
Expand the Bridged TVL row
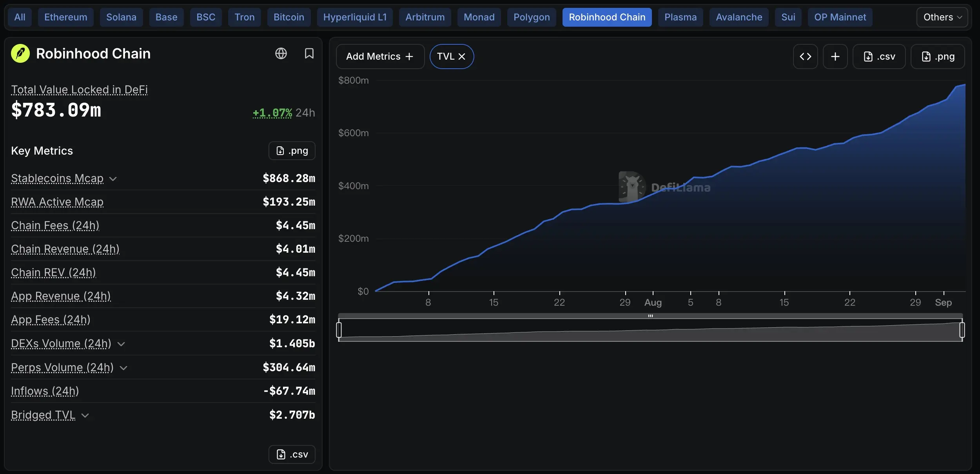click(x=85, y=416)
